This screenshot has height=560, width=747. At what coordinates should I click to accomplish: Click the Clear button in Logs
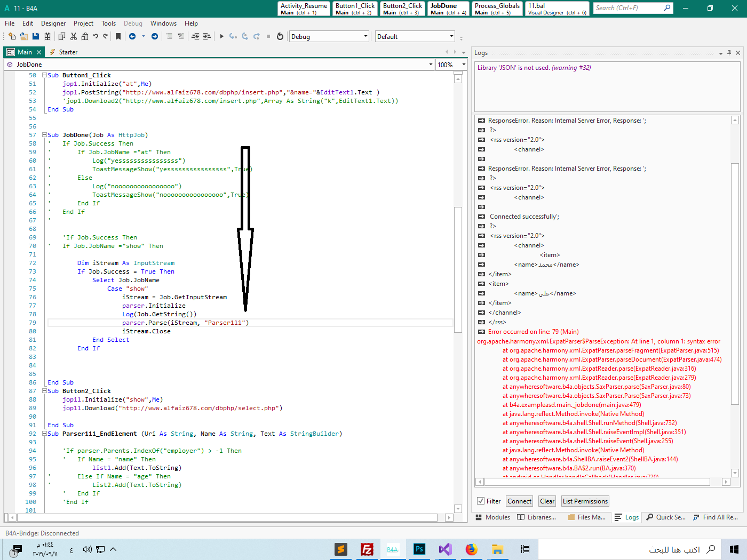tap(547, 501)
